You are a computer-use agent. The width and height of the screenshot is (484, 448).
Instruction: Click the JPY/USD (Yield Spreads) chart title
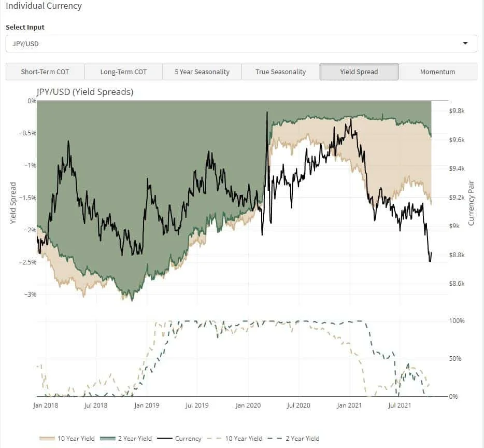click(x=85, y=92)
